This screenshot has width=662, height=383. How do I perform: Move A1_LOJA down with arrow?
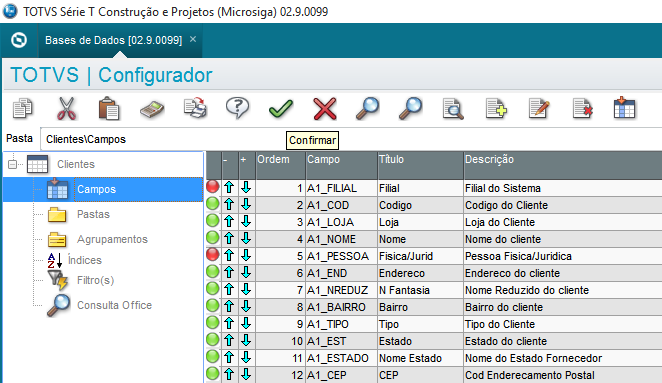pyautogui.click(x=246, y=221)
